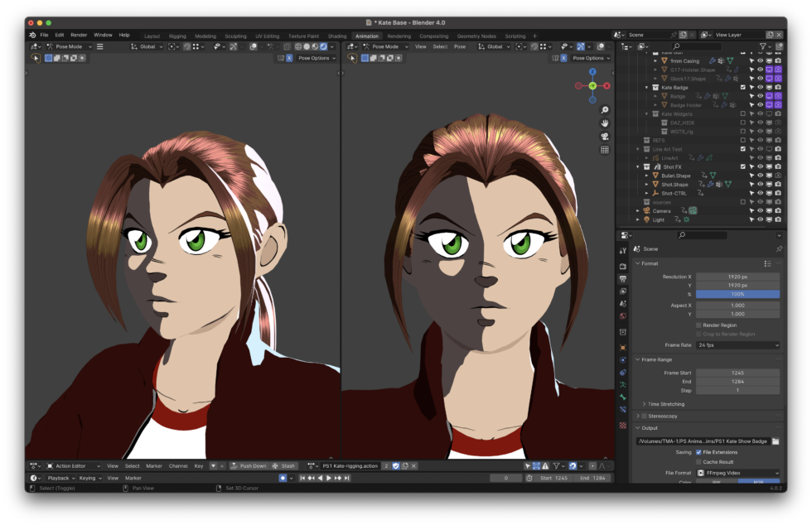Switch to the Rendering workspace tab
The image size is (812, 525).
pyautogui.click(x=399, y=36)
